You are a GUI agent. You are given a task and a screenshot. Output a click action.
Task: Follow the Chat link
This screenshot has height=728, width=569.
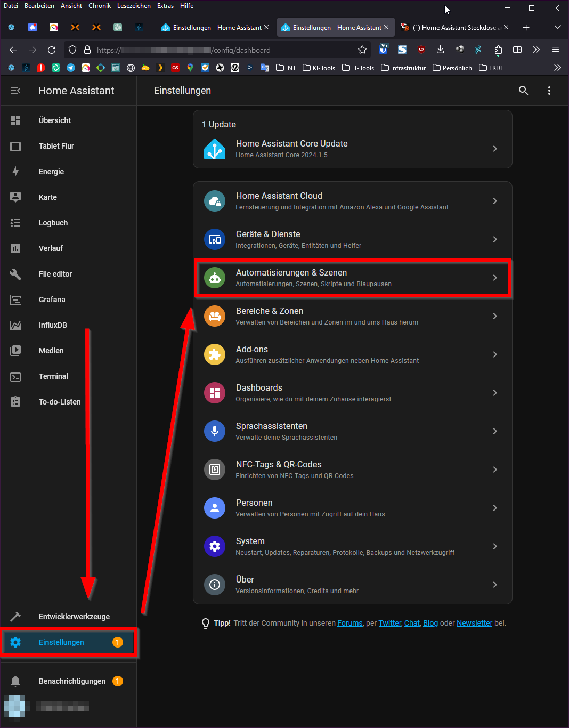pos(412,623)
